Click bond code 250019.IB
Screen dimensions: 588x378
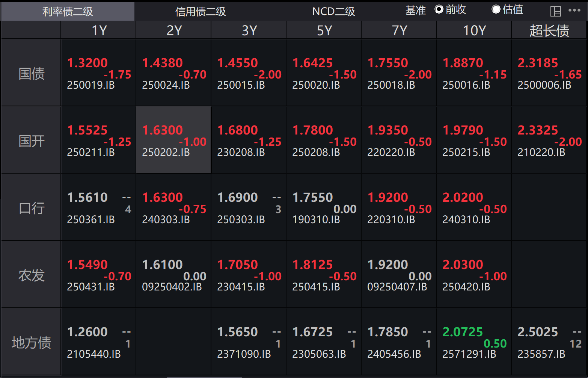[x=91, y=85]
